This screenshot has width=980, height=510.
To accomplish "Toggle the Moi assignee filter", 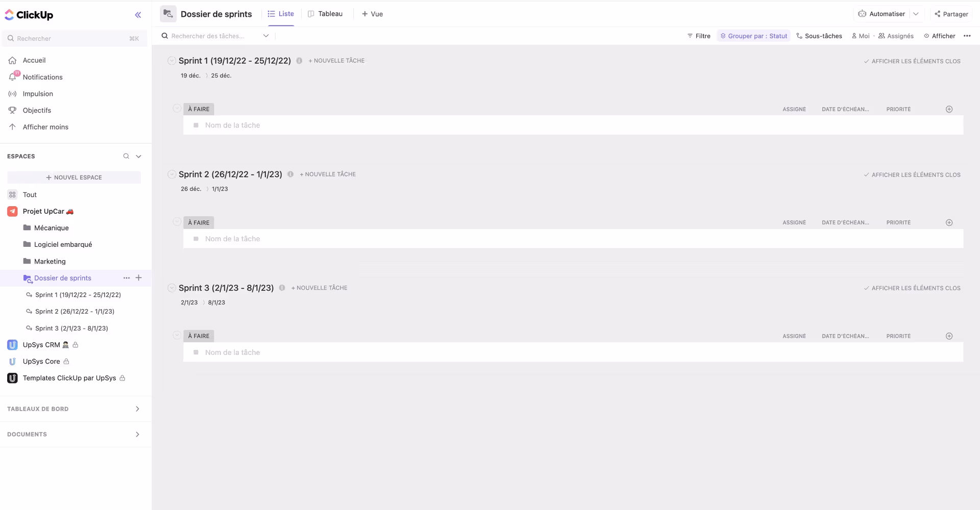I will 861,36.
